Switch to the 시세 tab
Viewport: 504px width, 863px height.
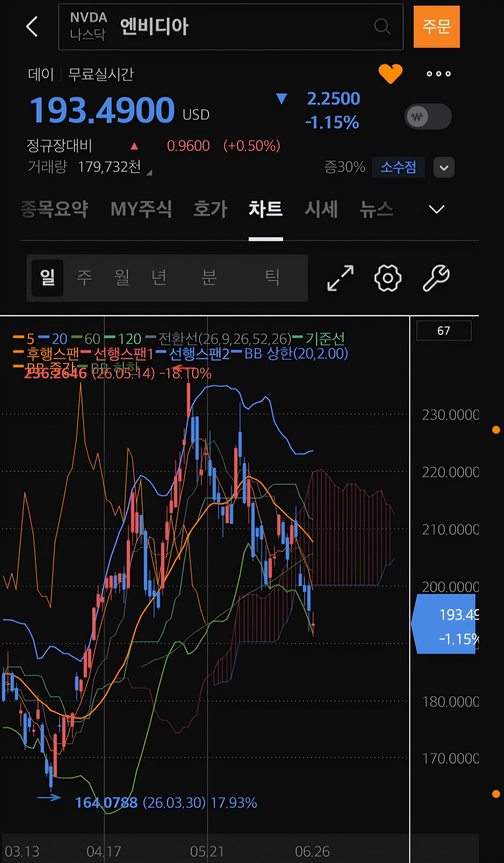[x=321, y=209]
